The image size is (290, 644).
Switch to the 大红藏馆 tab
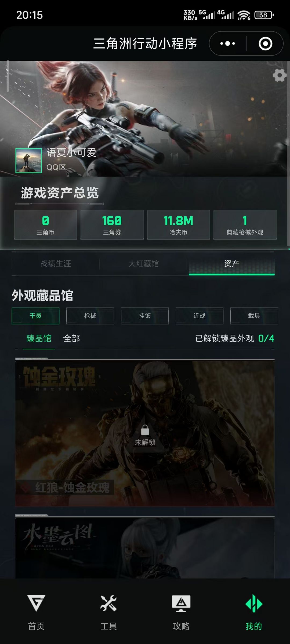(x=143, y=264)
